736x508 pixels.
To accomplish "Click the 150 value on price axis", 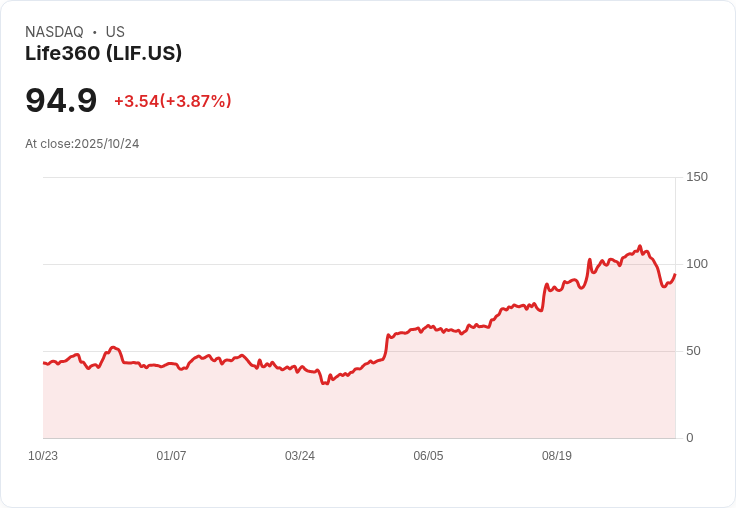I will click(x=697, y=177).
